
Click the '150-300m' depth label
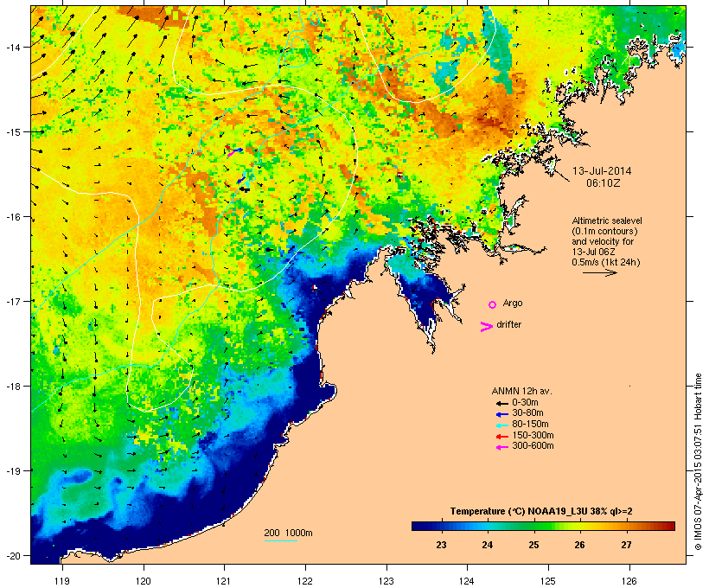533,435
